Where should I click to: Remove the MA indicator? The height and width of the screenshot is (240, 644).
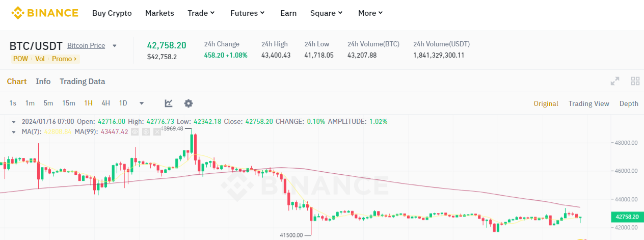(157, 131)
